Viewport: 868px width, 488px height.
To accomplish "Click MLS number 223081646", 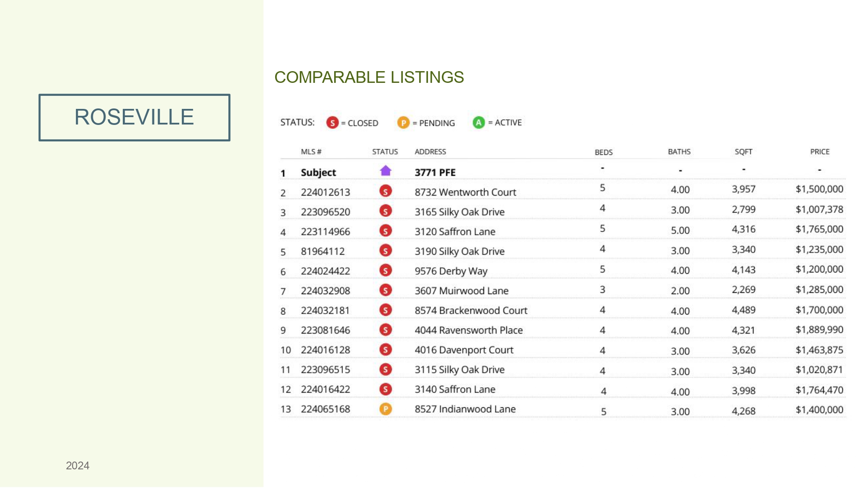I will point(325,331).
